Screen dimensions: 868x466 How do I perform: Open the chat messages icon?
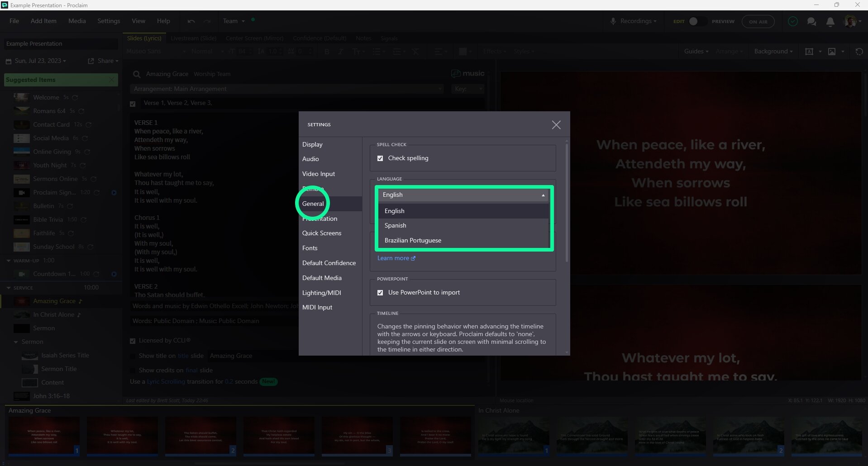tap(811, 22)
